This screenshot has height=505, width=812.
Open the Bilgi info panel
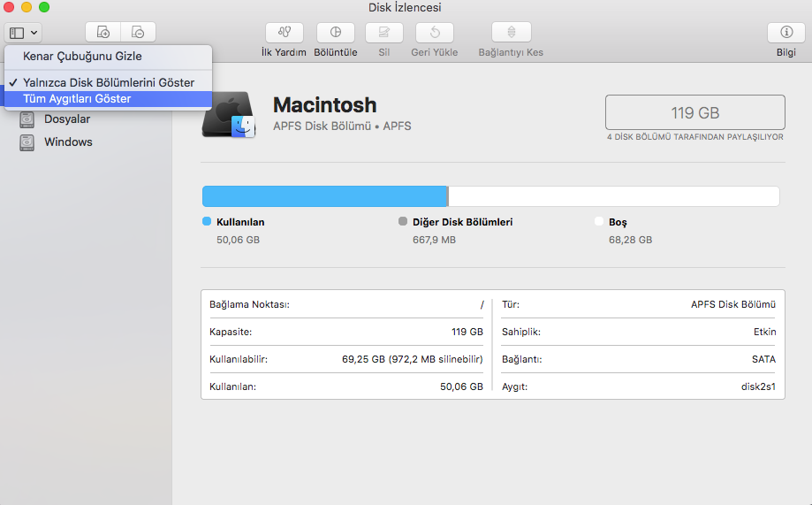pos(785,33)
